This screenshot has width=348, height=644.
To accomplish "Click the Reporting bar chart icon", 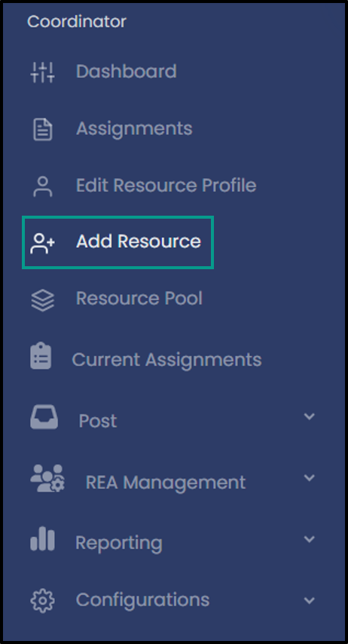I will 43,539.
